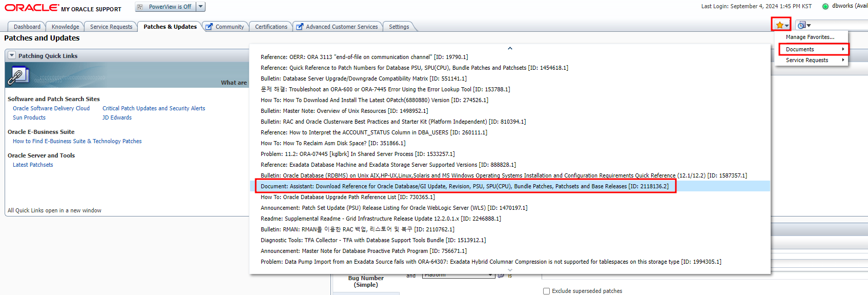Open Master Note Overview of Unix Resources
868x295 pixels.
point(344,111)
